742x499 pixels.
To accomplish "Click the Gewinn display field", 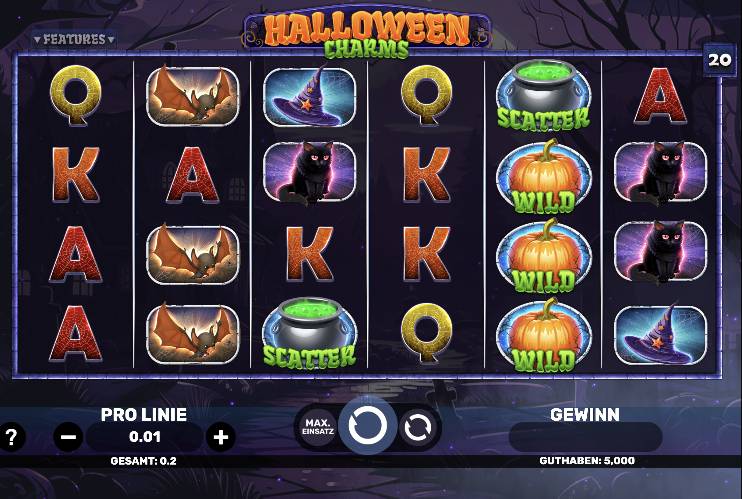I will 585,437.
